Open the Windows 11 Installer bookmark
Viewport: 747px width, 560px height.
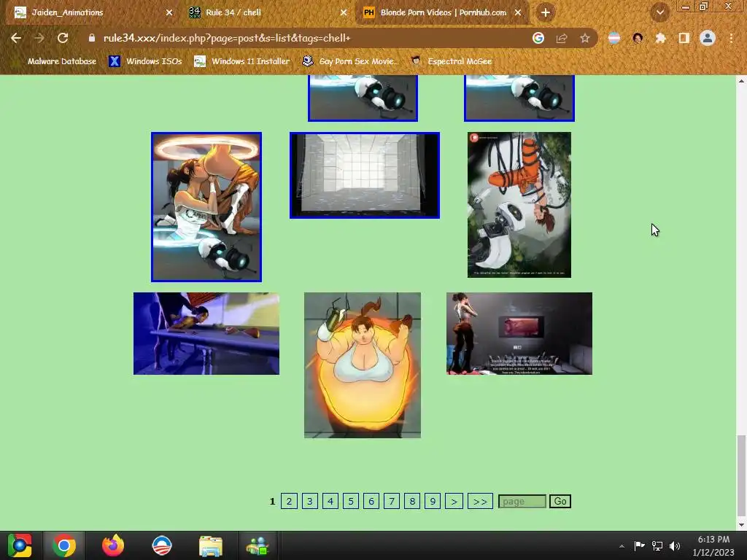[242, 61]
